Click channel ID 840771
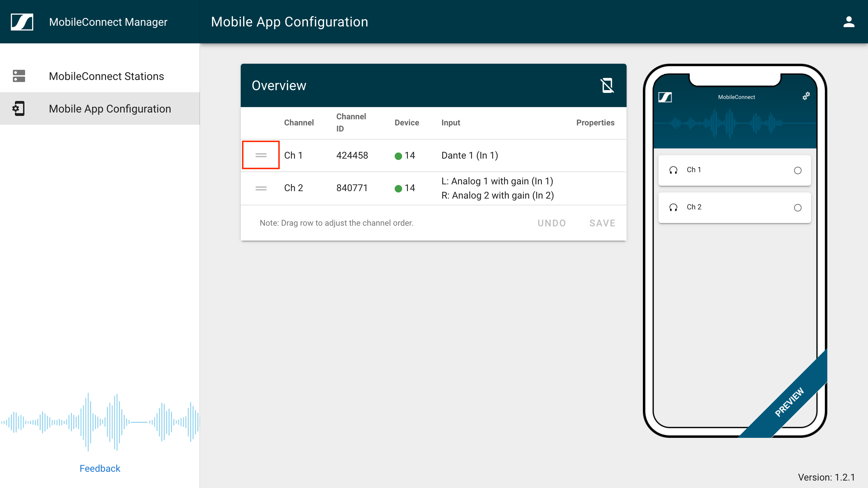 click(352, 188)
